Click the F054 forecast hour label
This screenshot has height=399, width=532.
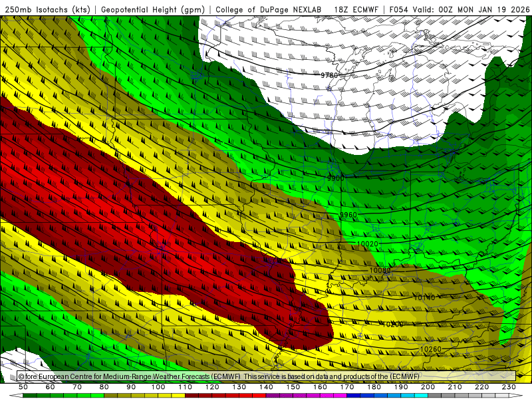point(398,9)
